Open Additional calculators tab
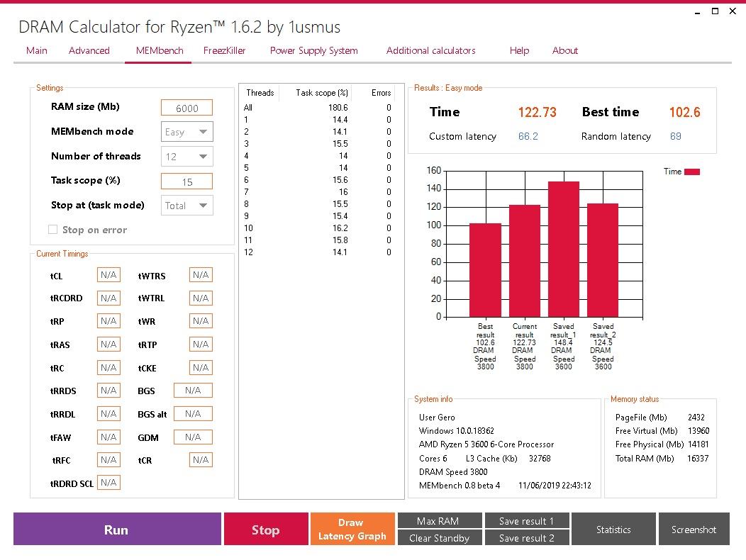746x560 pixels. click(430, 50)
